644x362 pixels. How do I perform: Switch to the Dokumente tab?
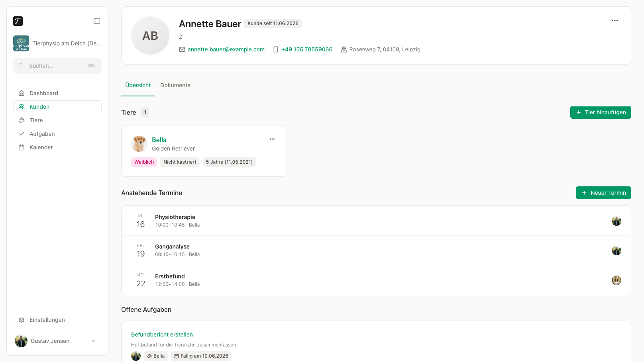[x=175, y=85]
